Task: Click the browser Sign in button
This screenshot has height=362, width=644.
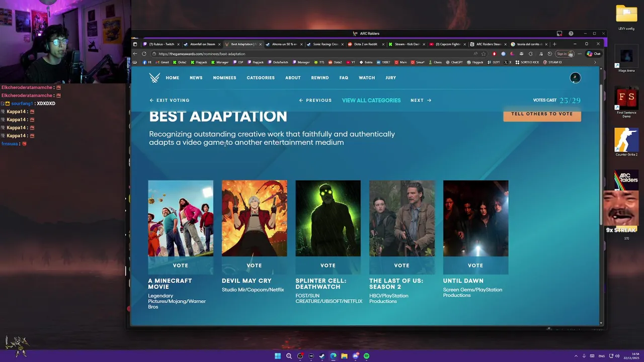Action: click(x=565, y=54)
